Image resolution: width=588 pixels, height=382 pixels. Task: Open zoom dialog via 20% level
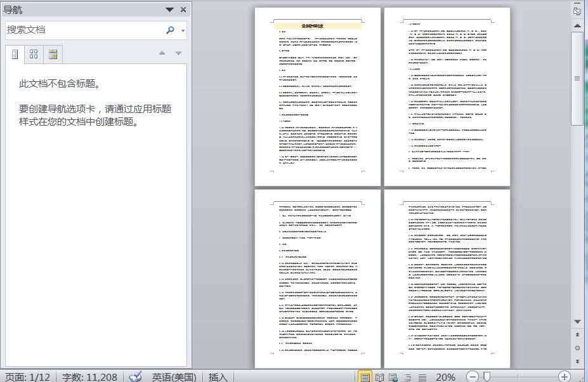pyautogui.click(x=445, y=377)
